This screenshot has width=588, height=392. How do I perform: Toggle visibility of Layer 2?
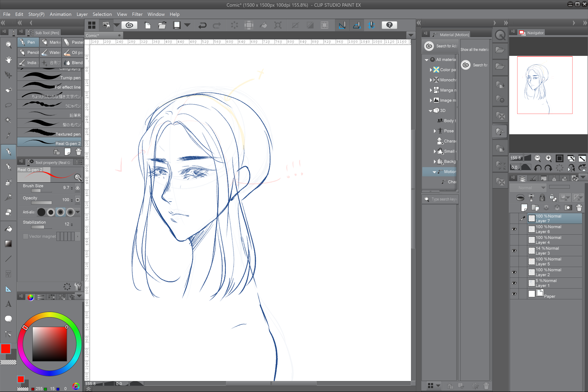tap(514, 272)
